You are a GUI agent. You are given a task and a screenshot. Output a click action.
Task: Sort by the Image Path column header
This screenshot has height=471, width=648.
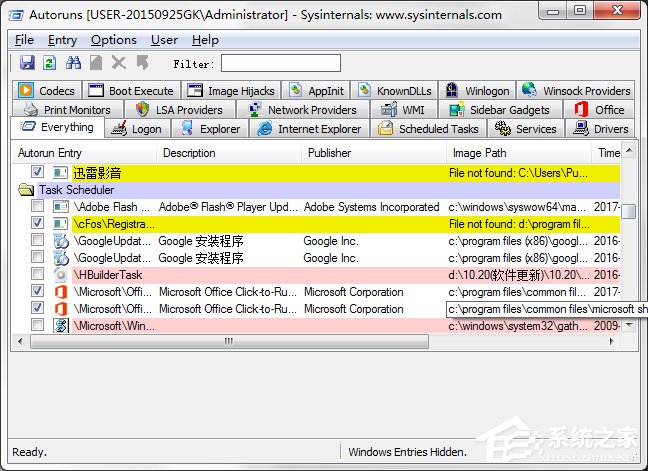click(479, 153)
